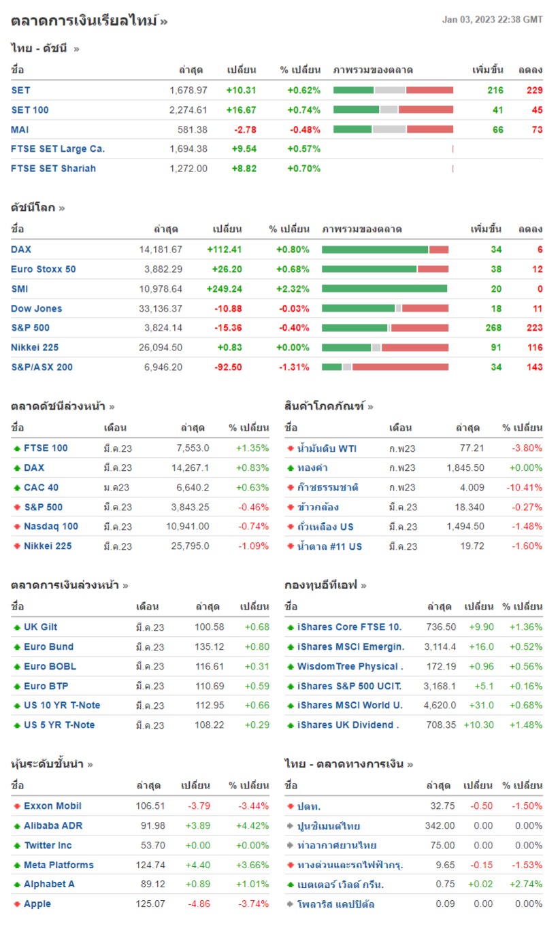Click the green up arrow beside ทองคำ

coord(291,468)
